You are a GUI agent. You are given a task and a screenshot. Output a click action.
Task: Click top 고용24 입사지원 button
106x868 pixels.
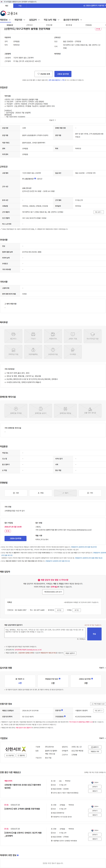(63, 74)
